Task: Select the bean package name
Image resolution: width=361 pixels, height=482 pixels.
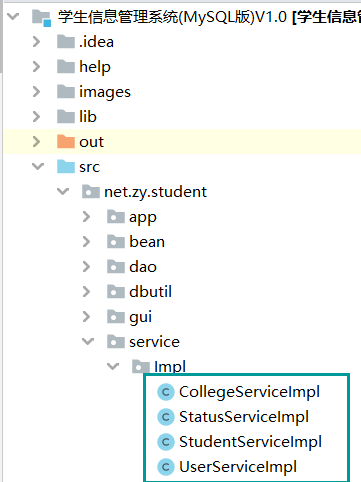Action: pos(147,242)
